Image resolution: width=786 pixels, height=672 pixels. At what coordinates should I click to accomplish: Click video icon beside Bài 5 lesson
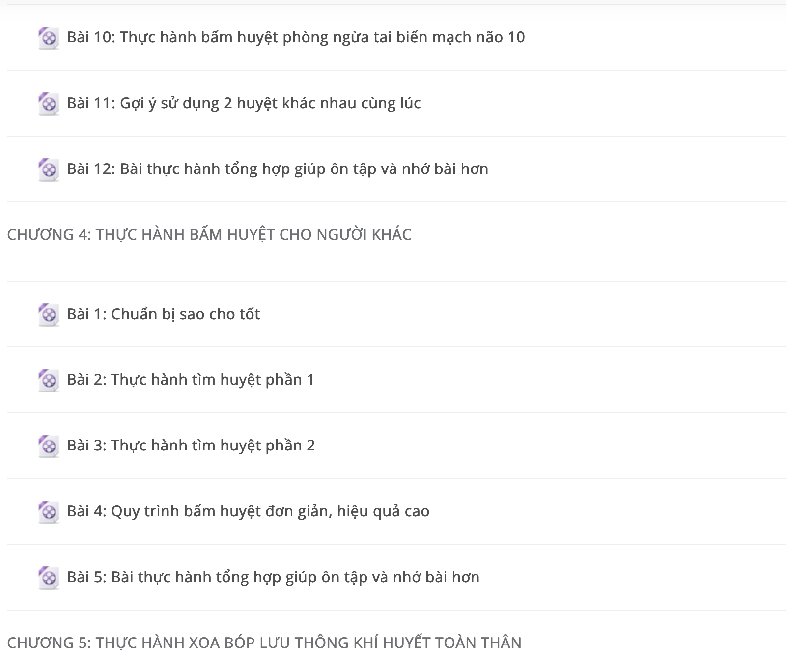click(49, 578)
